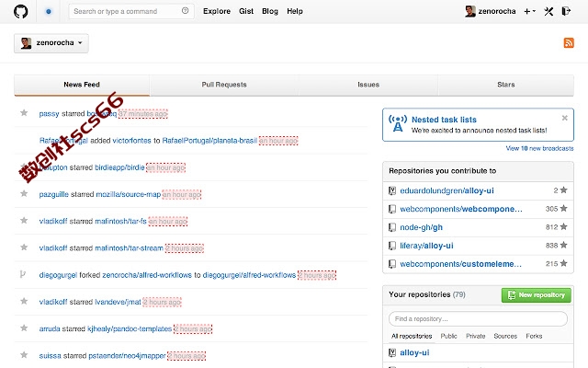
Task: Open the Explore menu item
Action: (217, 11)
